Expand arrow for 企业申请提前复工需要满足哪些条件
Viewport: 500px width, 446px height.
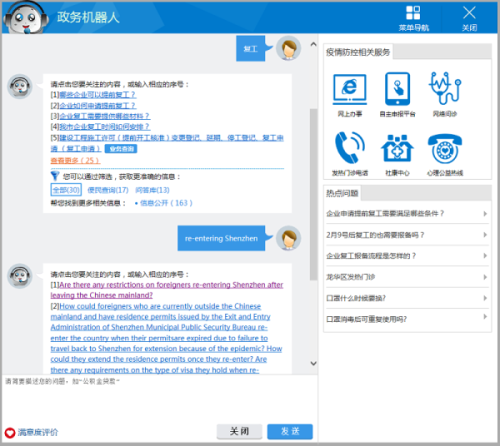485,214
